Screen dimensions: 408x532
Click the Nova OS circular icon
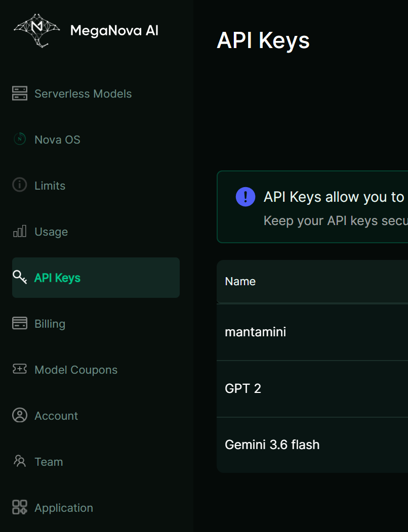20,139
